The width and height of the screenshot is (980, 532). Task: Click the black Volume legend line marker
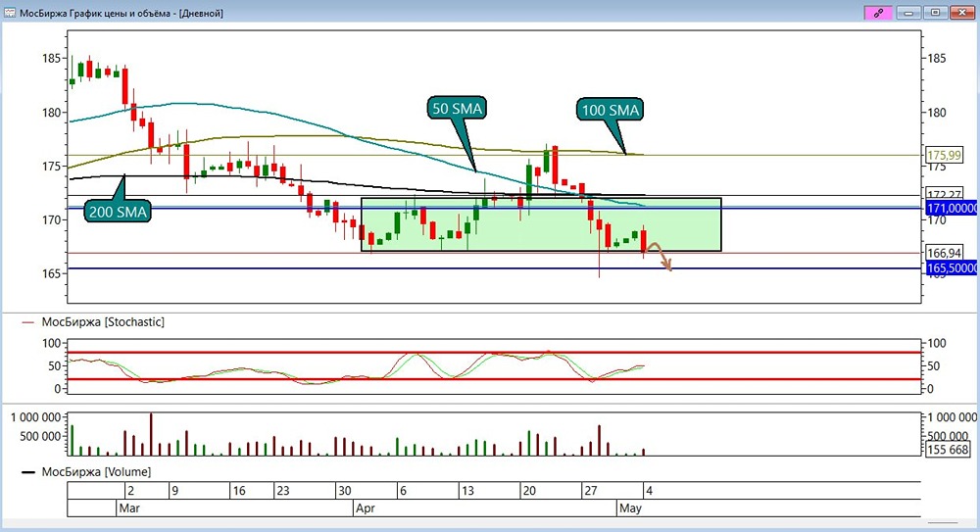click(x=28, y=472)
